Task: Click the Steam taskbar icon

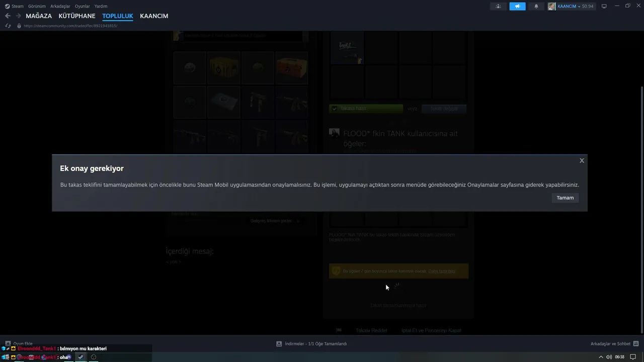Action: 81,357
